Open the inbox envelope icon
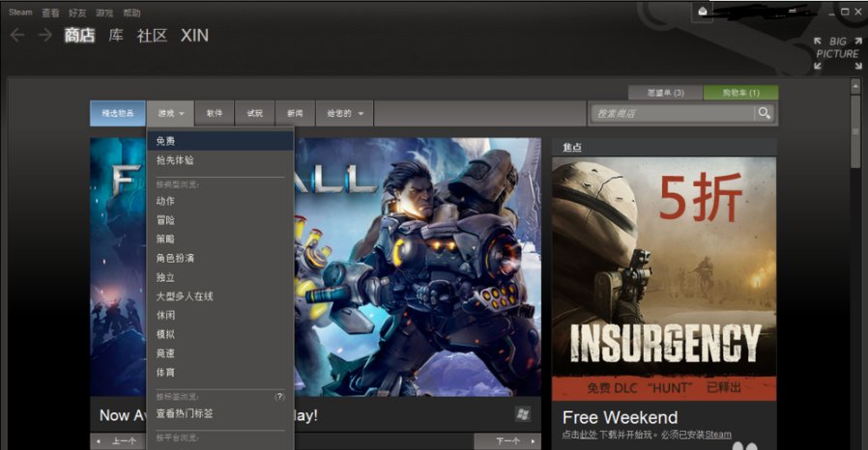The height and width of the screenshot is (450, 868). tap(703, 12)
